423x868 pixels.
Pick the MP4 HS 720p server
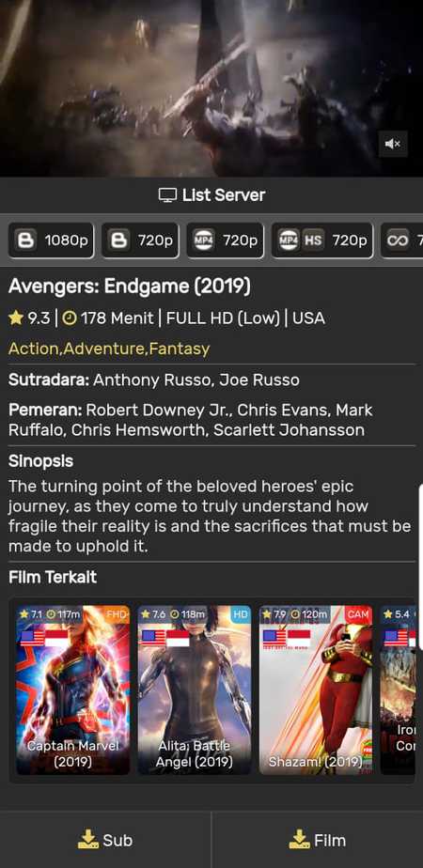click(322, 240)
